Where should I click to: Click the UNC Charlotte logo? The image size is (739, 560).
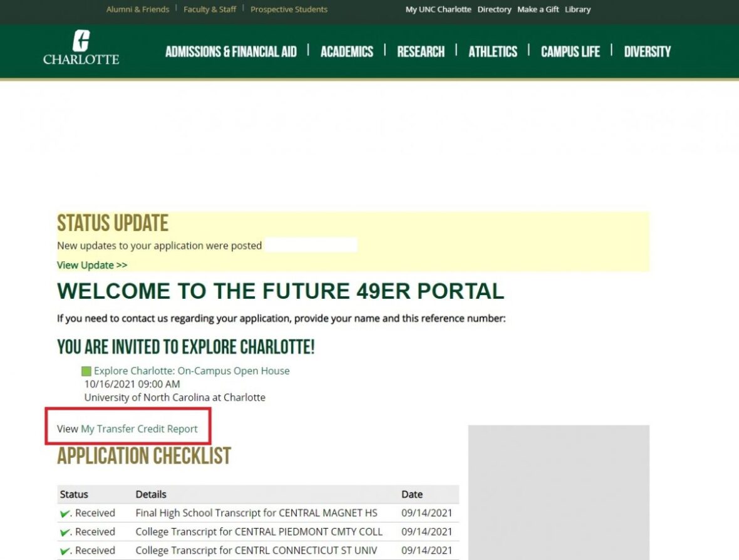[81, 47]
